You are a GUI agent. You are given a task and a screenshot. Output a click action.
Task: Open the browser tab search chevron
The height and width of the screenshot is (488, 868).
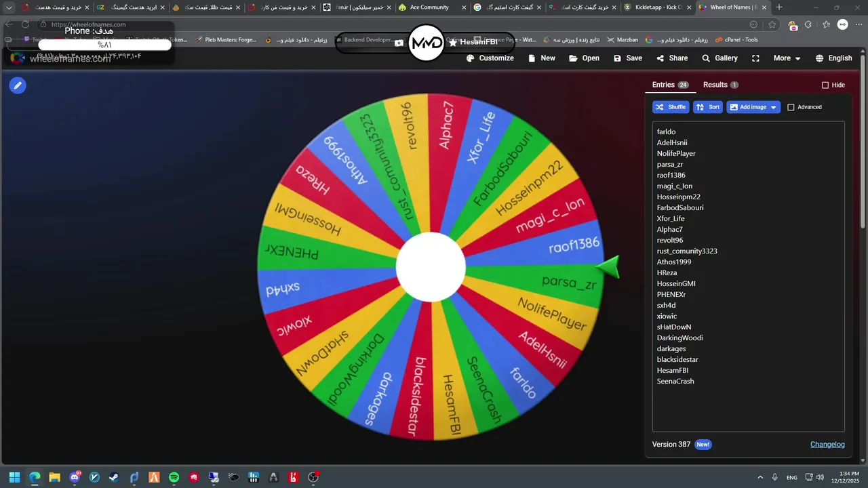pyautogui.click(x=9, y=7)
